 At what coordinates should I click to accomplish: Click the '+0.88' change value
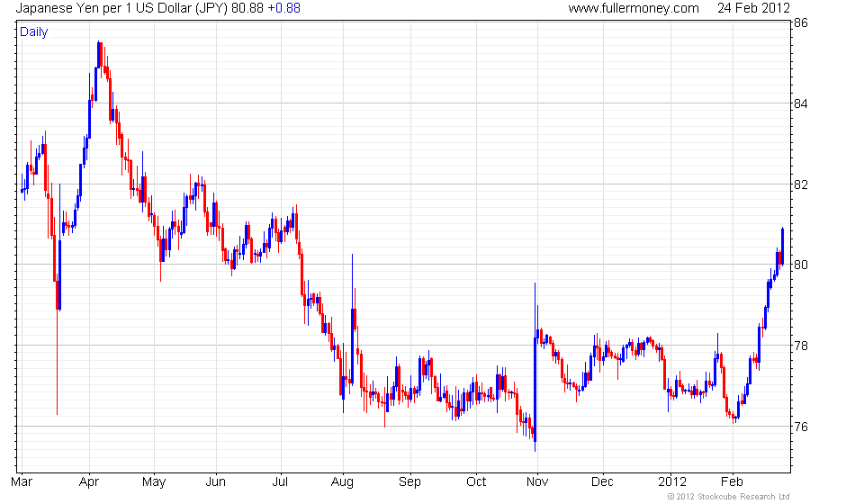coord(283,8)
